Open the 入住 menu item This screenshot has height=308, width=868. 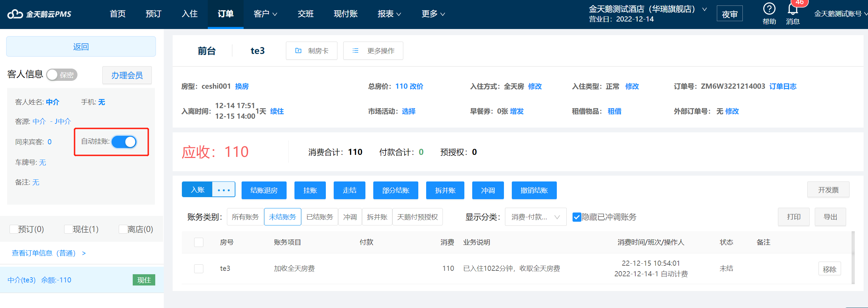point(190,14)
